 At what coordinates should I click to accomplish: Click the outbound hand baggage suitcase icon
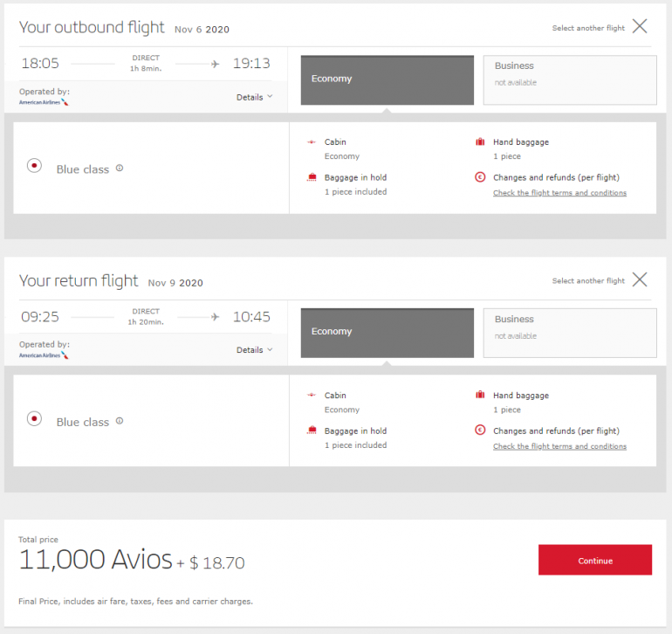(x=479, y=141)
